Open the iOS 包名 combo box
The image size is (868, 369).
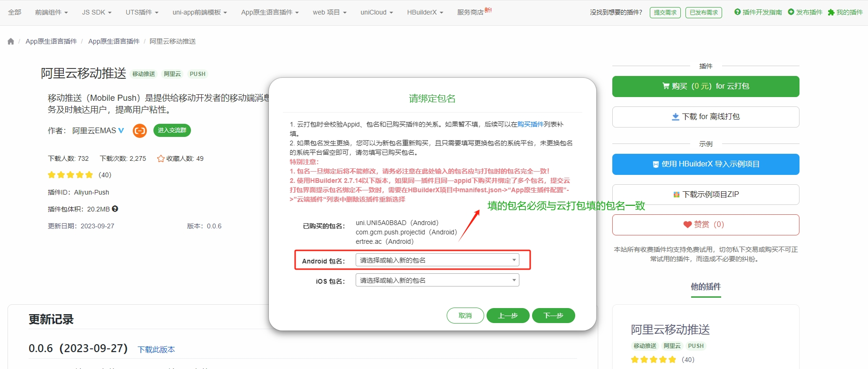coord(437,280)
